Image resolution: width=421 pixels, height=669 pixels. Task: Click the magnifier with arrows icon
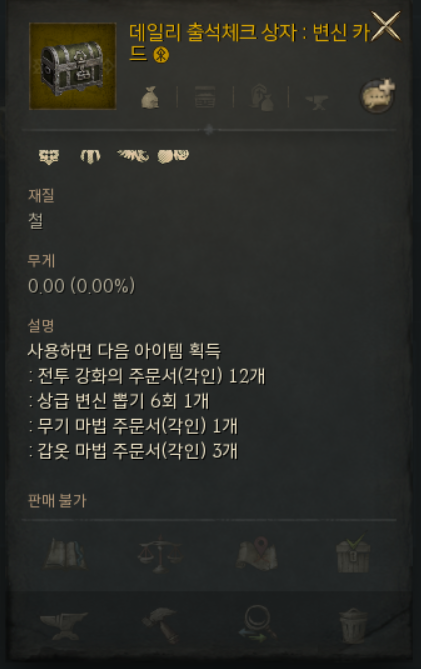[x=257, y=625]
